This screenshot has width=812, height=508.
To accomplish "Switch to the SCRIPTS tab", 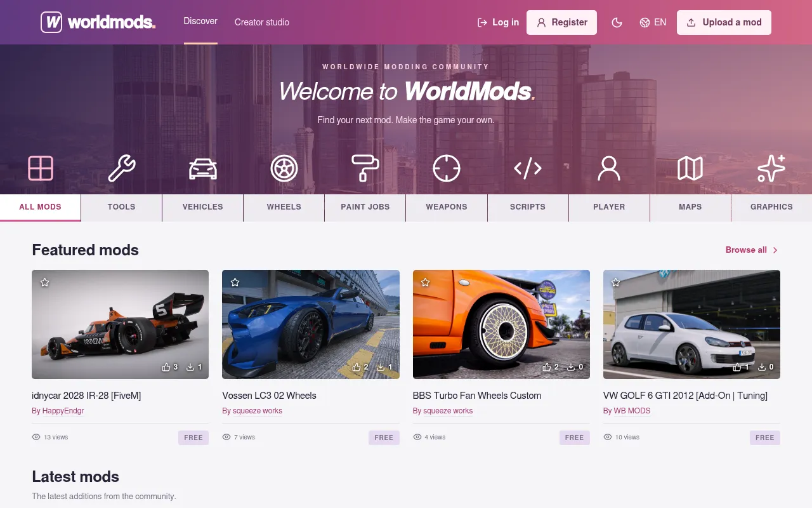I will pos(528,207).
